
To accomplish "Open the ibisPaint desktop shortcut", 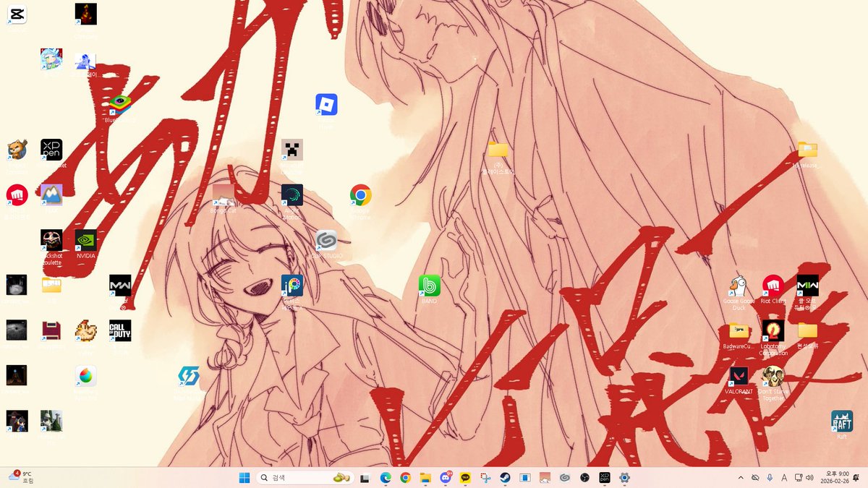I will tap(292, 286).
